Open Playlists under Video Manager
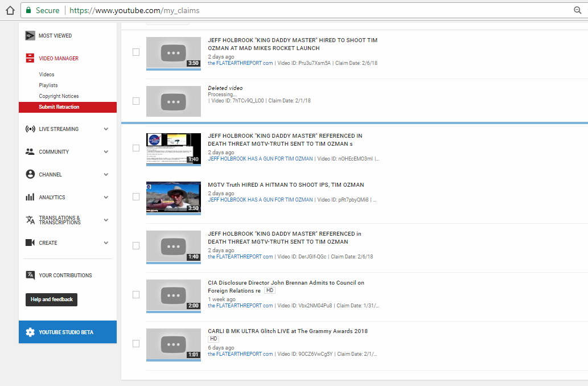The width and height of the screenshot is (588, 386). click(x=48, y=85)
